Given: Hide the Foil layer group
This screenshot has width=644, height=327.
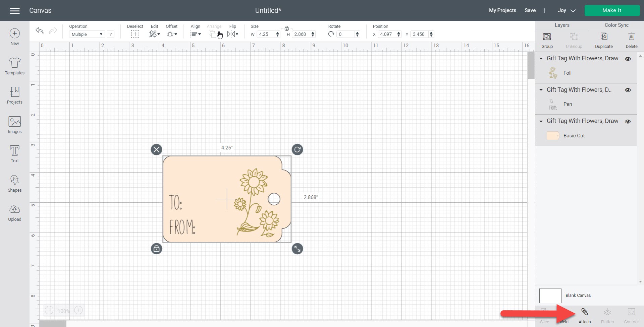Looking at the screenshot, I should 628,59.
